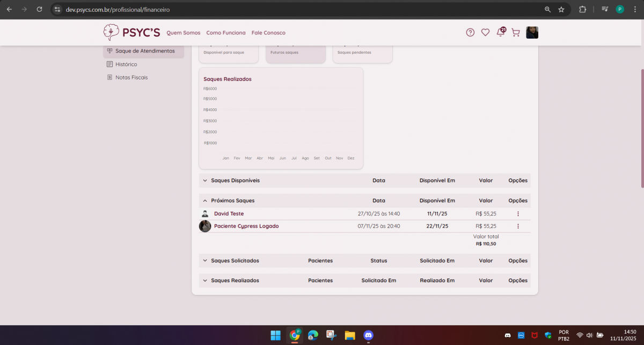Screen dimensions: 644x345
Task: Open notifications bell with 21 badge
Action: 501,32
